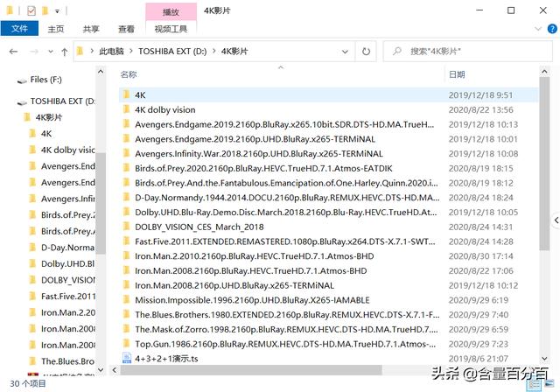Select the Iron.Man.2.2010 folder
560x392 pixels.
(255, 256)
